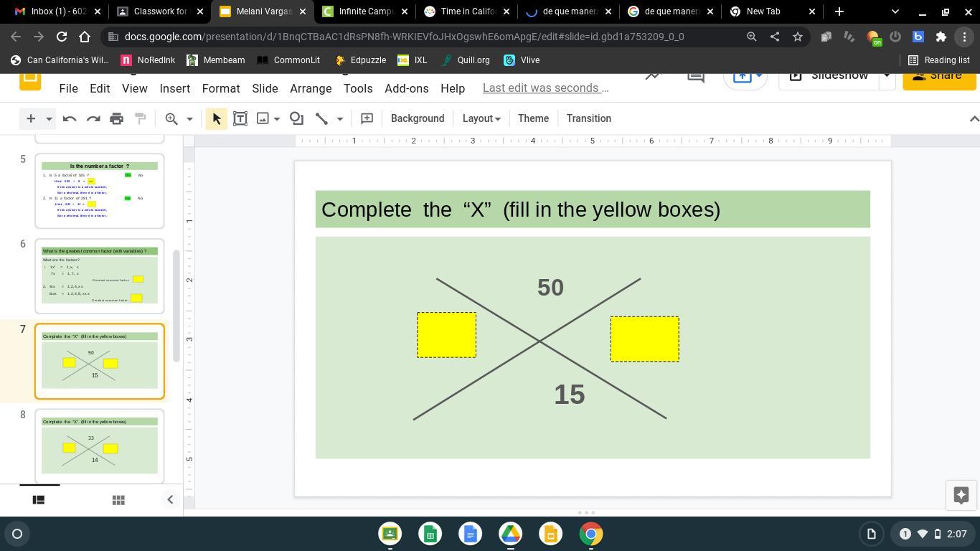Click the undo arrow in toolbar
The image size is (980, 551).
point(70,118)
